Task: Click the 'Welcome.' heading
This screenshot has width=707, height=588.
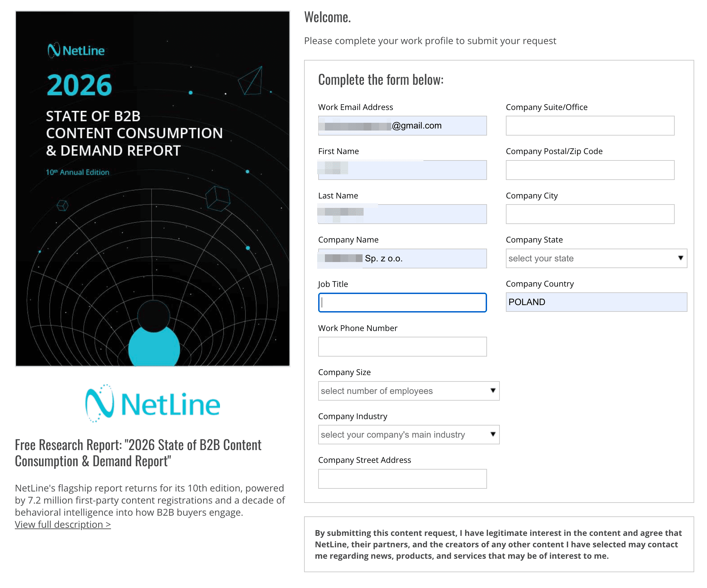Action: (x=327, y=17)
